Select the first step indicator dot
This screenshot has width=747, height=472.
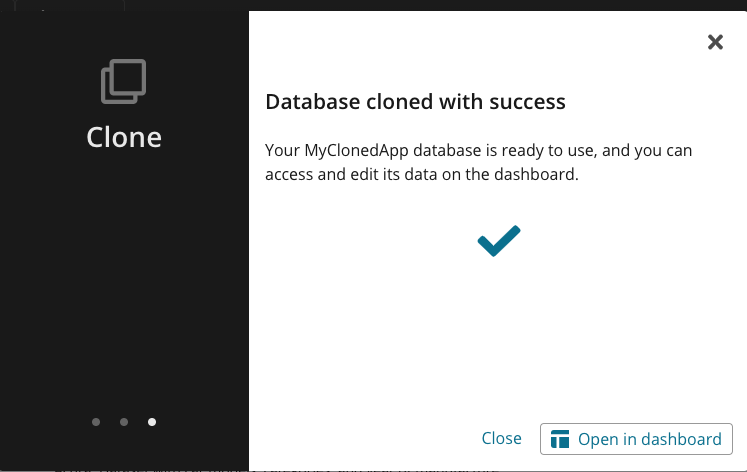coord(96,422)
